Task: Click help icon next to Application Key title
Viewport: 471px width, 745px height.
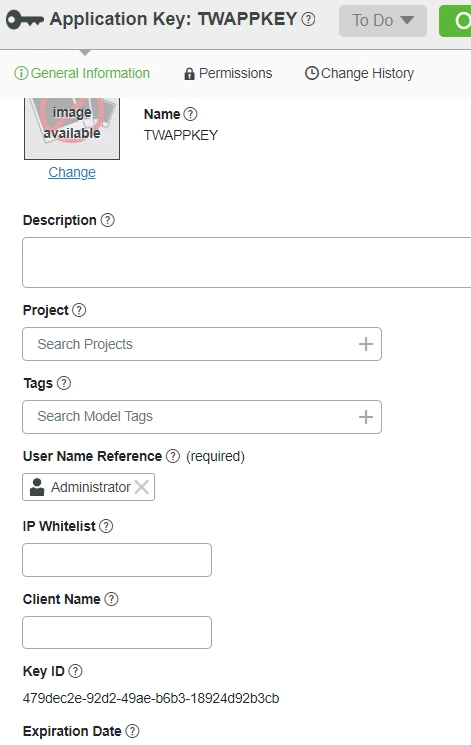Action: tap(308, 19)
